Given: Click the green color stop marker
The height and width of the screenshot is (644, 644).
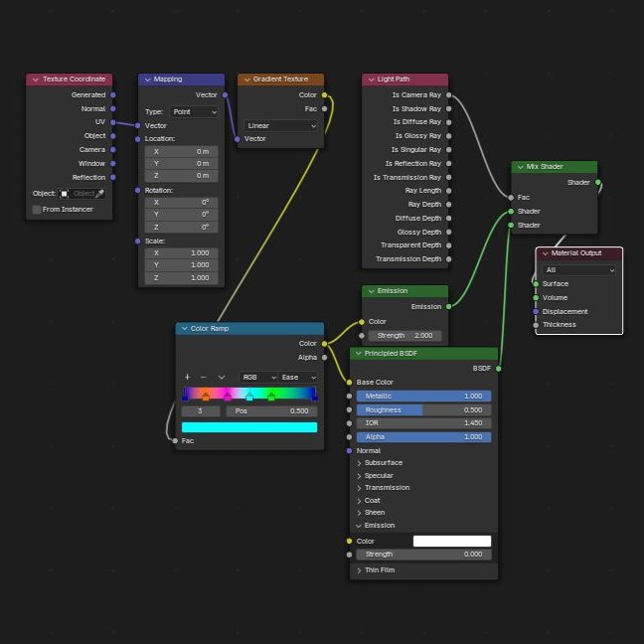Looking at the screenshot, I should pyautogui.click(x=270, y=397).
